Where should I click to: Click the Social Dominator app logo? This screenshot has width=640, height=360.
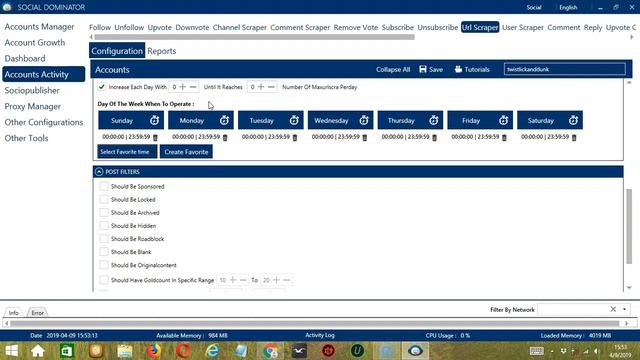7,7
